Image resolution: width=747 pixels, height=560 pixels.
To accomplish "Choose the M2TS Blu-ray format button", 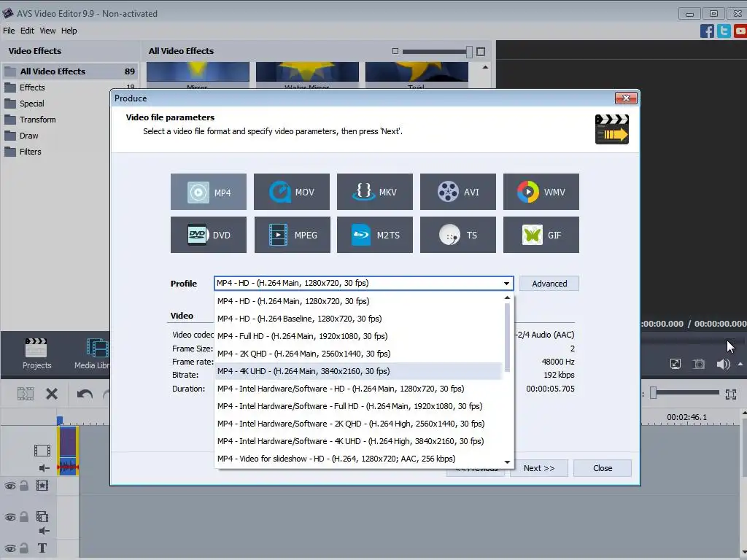I will [374, 235].
